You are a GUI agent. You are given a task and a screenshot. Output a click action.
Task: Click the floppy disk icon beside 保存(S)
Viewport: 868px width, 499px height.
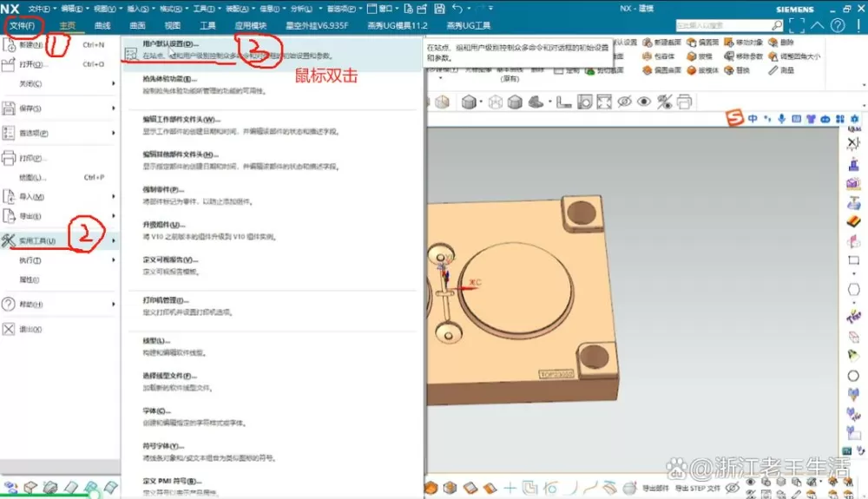(9, 108)
